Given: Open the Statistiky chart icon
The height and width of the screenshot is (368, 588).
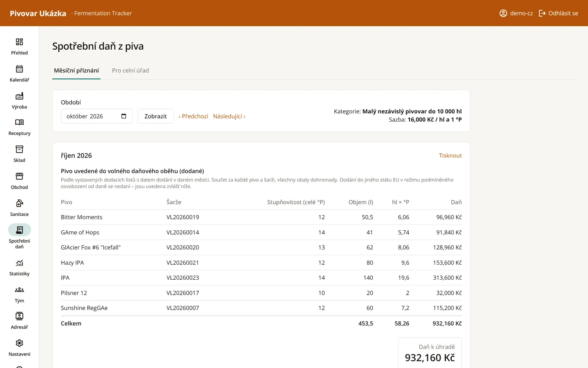Looking at the screenshot, I should click(x=19, y=263).
